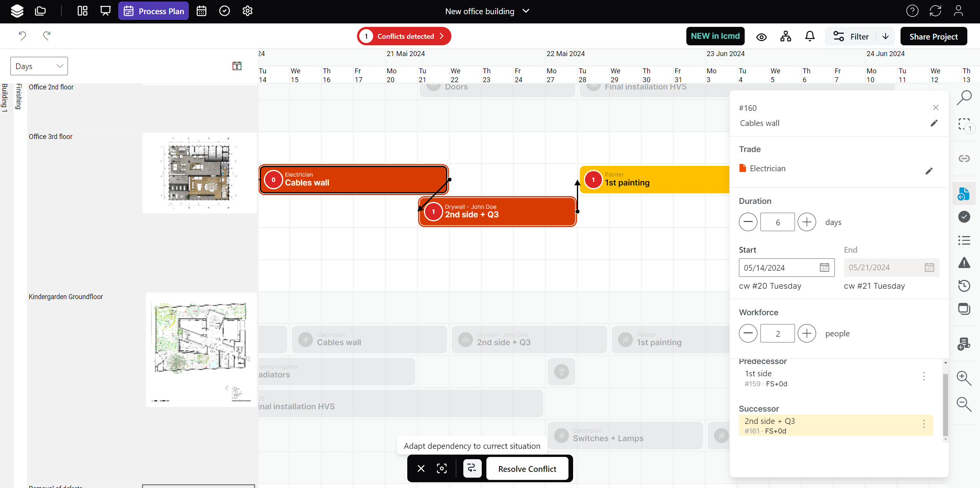Toggle the eye visibility icon

762,37
